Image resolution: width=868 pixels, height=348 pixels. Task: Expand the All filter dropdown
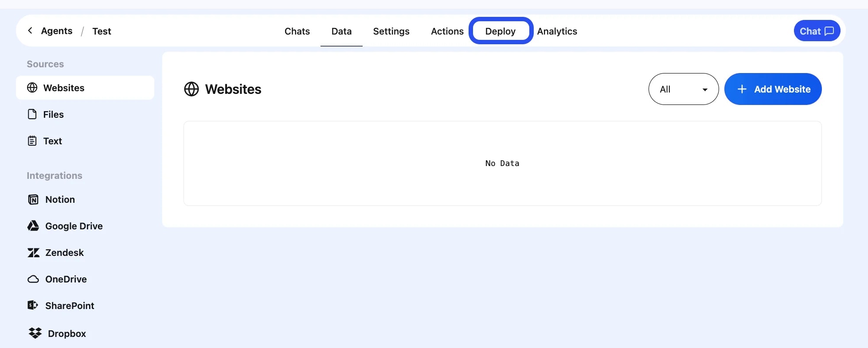pos(684,89)
